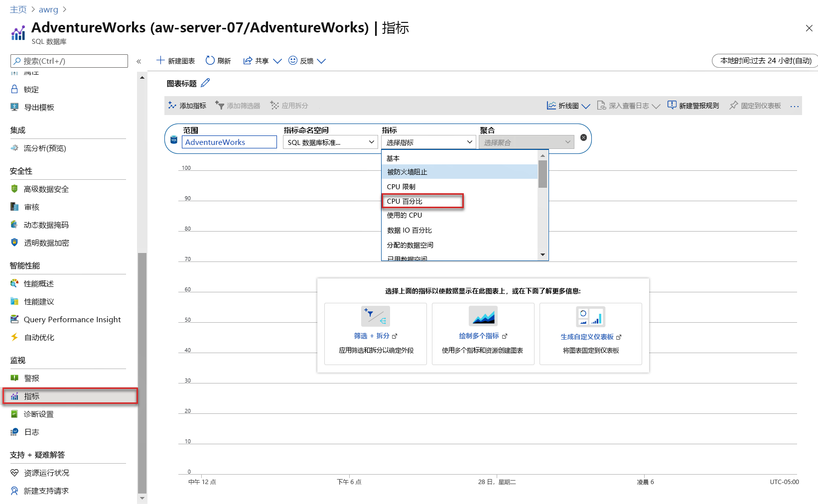Open 折线图 chart type dropdown

point(568,106)
